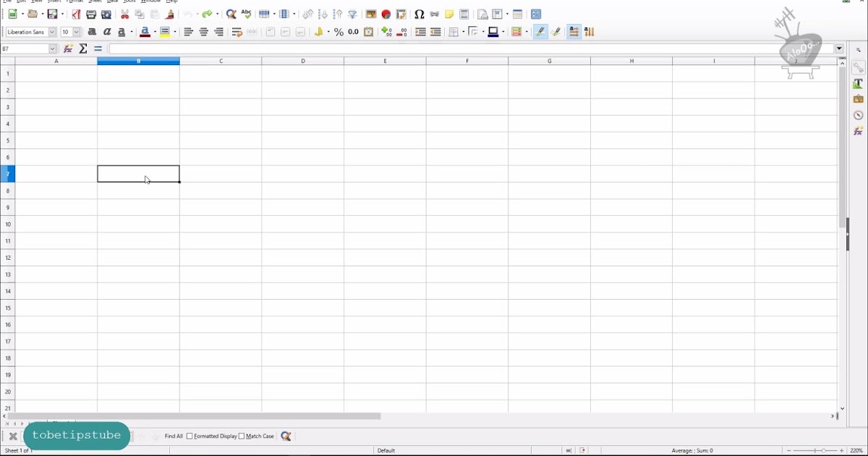Save the document with the Save icon
The image size is (868, 456).
[x=53, y=14]
